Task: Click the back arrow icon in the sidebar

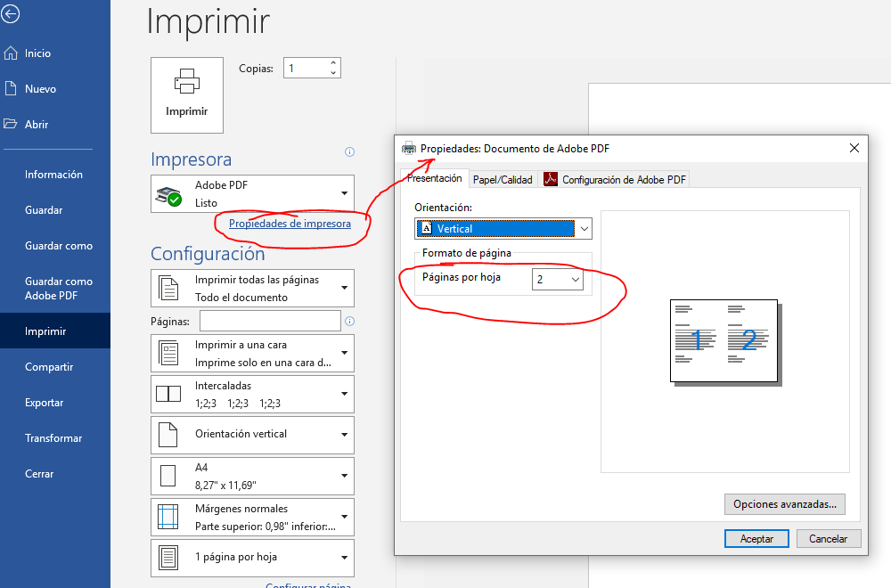Action: click(x=10, y=13)
